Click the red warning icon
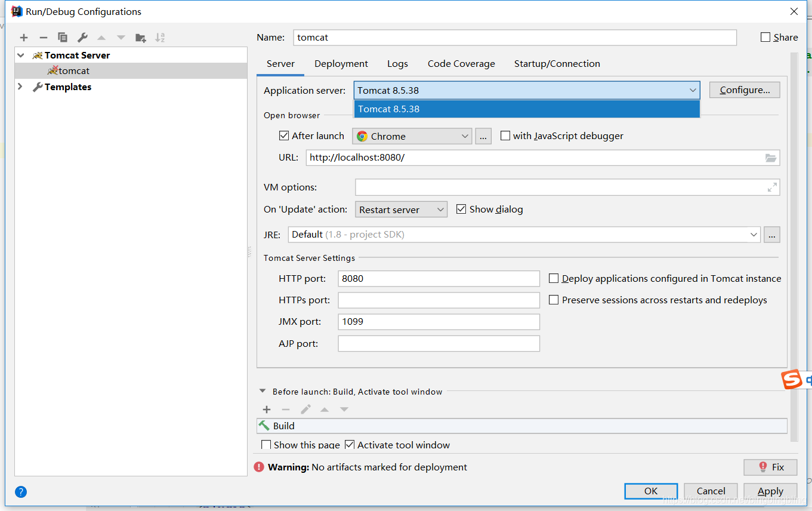Viewport: 812px width, 511px height. click(259, 467)
